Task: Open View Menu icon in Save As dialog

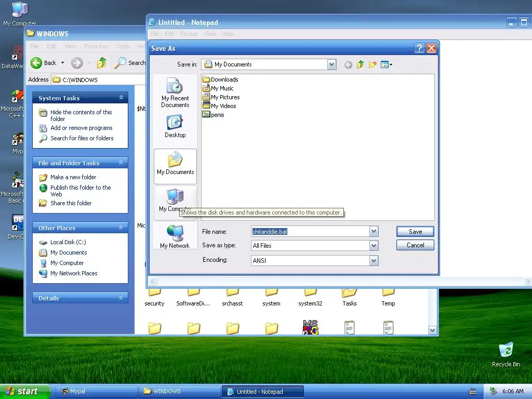Action: click(x=387, y=64)
